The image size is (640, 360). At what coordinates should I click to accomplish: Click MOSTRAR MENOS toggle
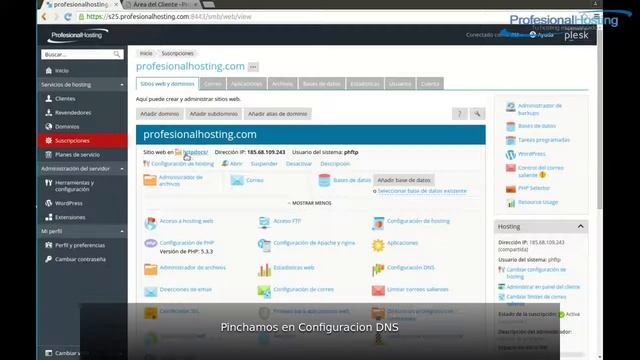coord(310,203)
